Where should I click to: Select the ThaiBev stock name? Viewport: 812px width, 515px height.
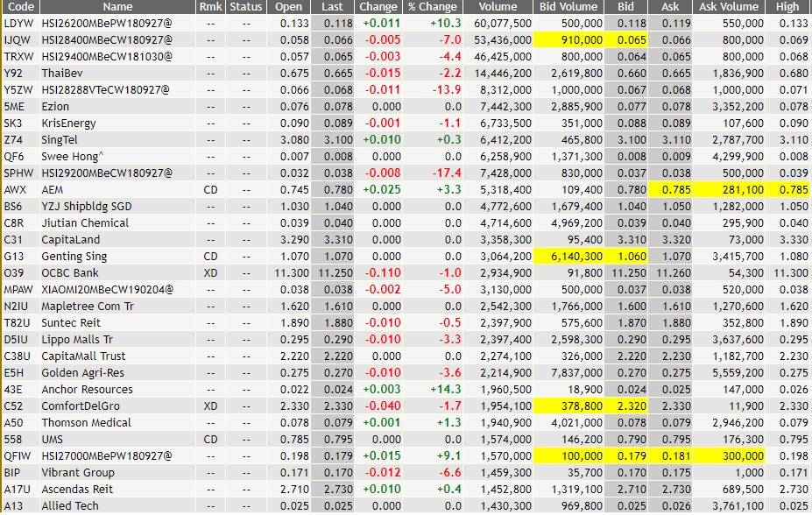62,73
